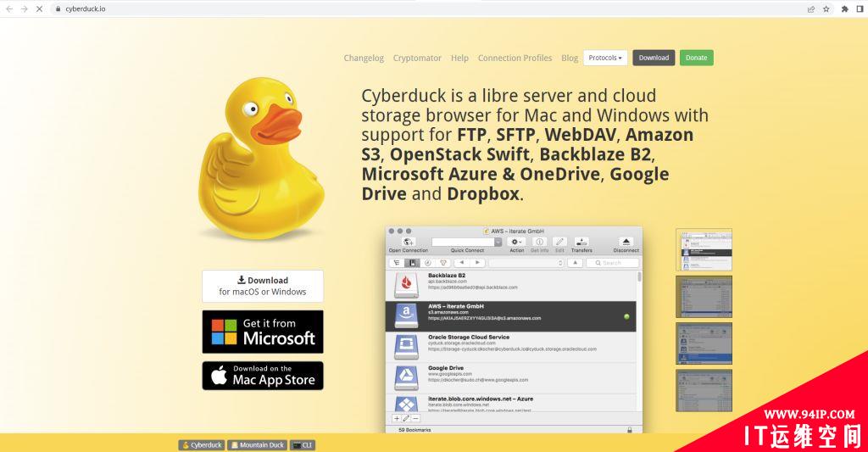The image size is (868, 452).
Task: Click the dark Download button in navbar
Action: point(654,58)
